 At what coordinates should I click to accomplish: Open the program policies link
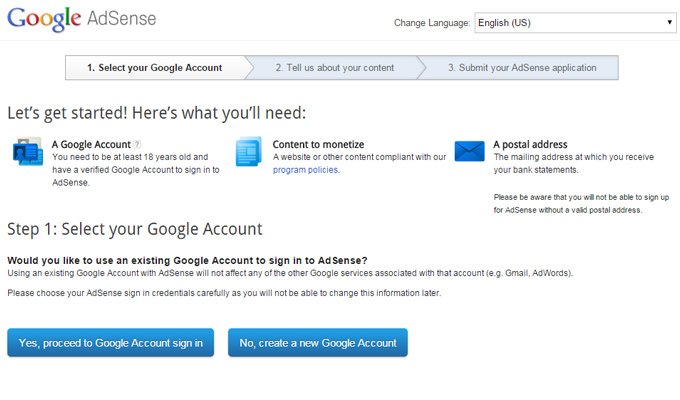pyautogui.click(x=306, y=170)
